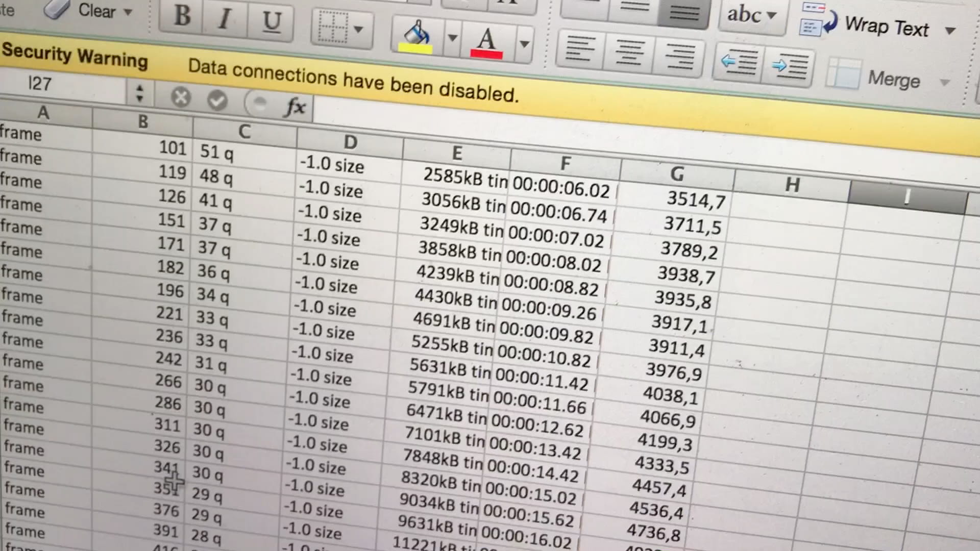Confirm formula entry checkmark icon
The image size is (980, 551).
coord(217,99)
